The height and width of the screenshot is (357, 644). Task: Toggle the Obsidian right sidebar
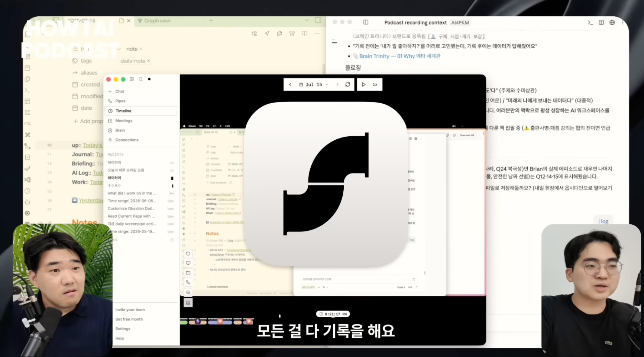318,20
